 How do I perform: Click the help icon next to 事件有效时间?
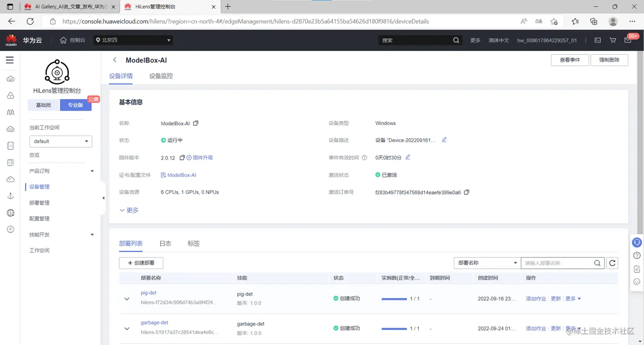364,157
